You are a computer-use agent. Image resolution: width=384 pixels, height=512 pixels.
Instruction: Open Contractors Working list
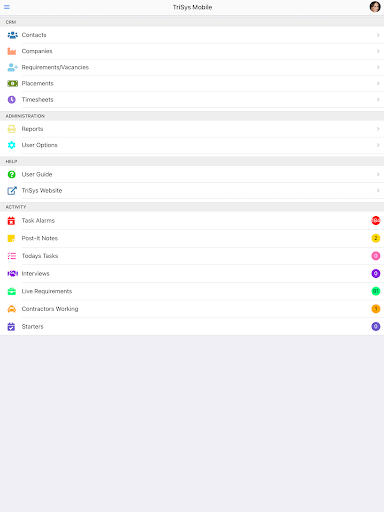pyautogui.click(x=192, y=309)
